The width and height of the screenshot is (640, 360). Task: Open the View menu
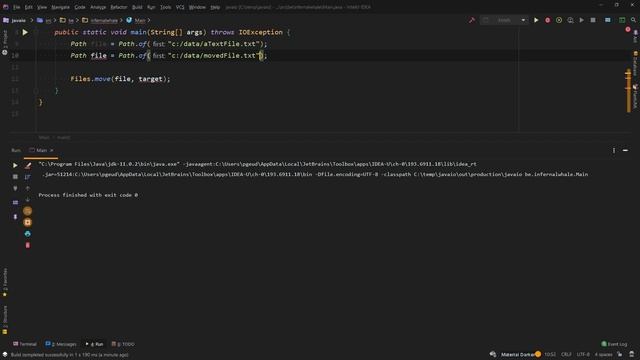point(42,7)
